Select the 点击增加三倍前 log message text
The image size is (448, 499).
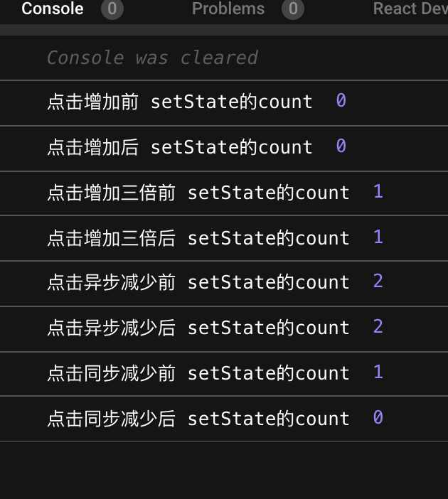point(198,193)
